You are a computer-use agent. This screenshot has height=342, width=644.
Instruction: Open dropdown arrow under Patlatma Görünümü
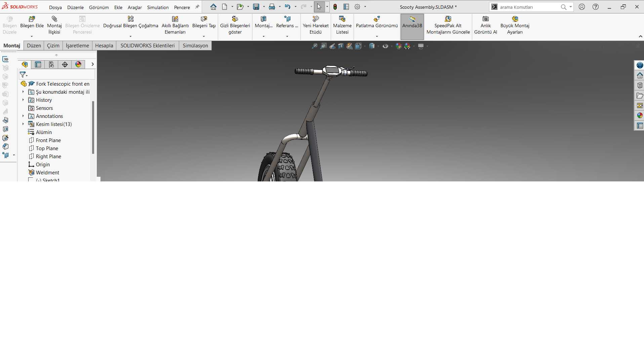377,36
